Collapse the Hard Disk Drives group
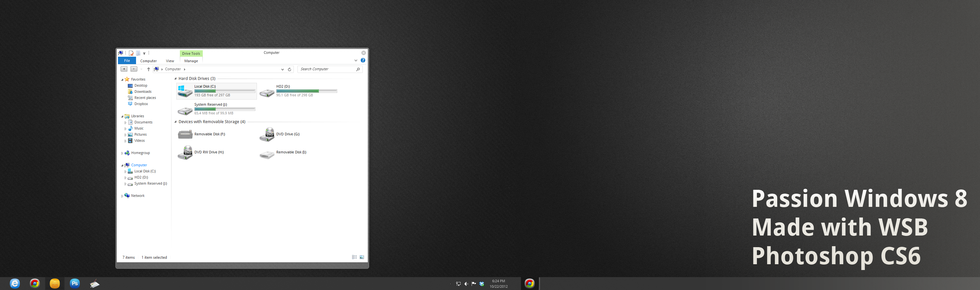The width and height of the screenshot is (980, 290). [x=175, y=79]
